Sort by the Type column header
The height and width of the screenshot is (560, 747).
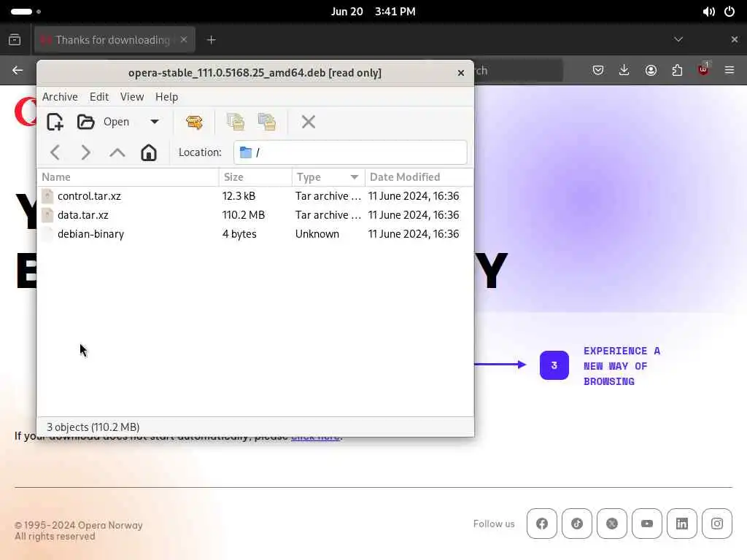(x=328, y=177)
